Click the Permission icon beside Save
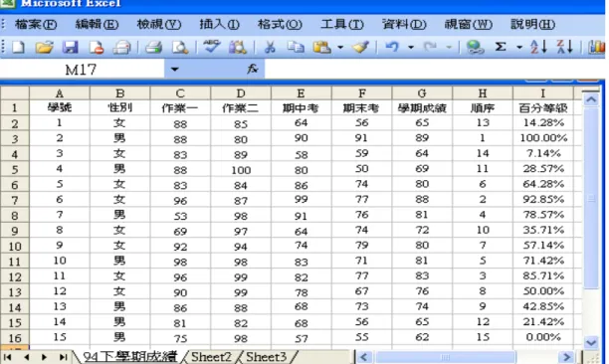 (x=97, y=47)
